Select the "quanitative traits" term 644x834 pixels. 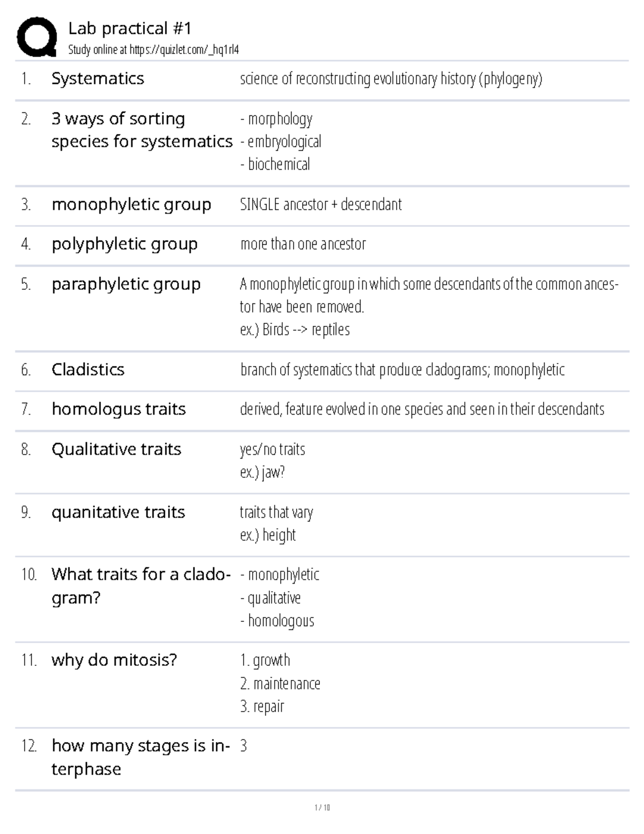[118, 512]
